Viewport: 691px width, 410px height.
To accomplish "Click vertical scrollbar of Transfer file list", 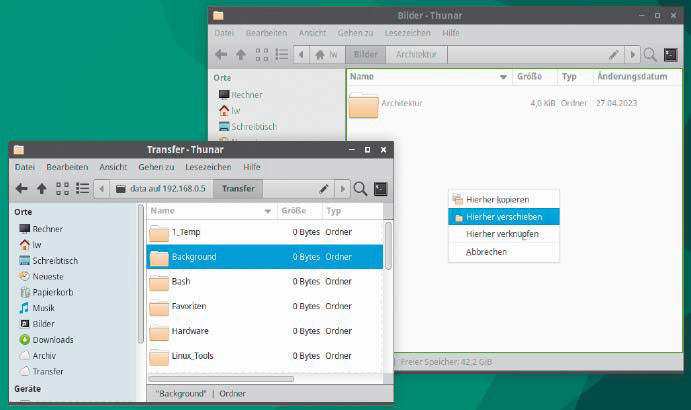I will (x=388, y=246).
